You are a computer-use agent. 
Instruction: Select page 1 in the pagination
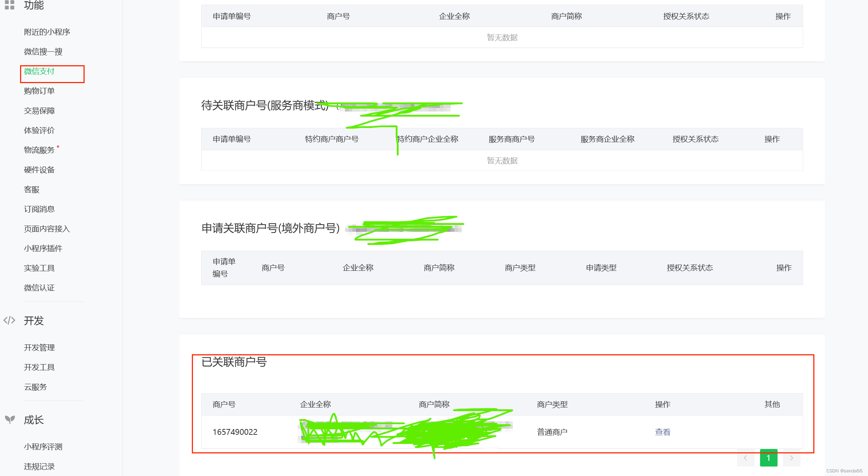[769, 459]
